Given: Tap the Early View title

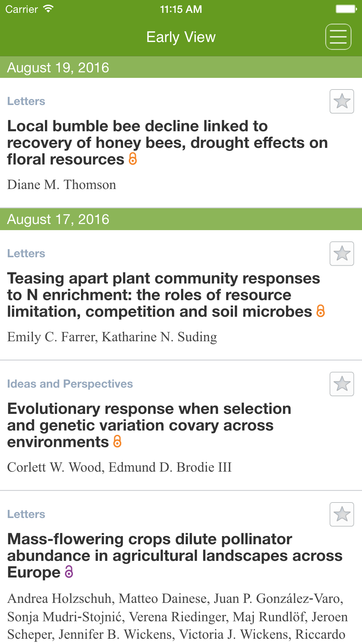Looking at the screenshot, I should click(x=181, y=37).
